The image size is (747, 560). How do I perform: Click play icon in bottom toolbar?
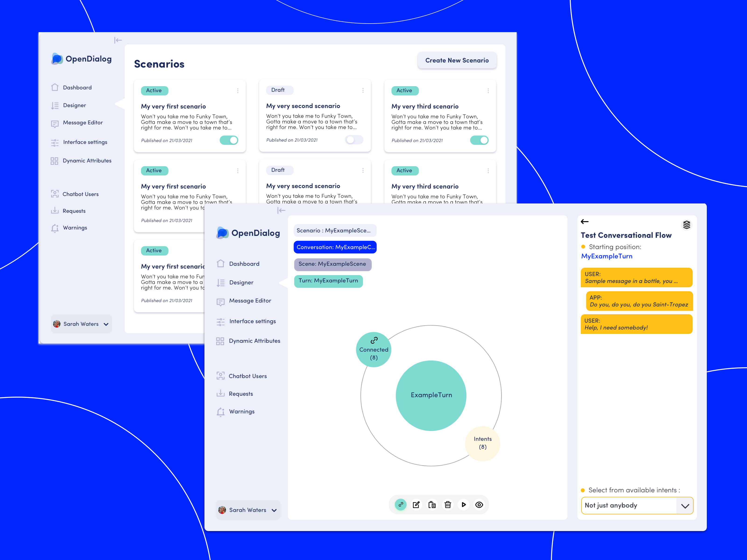tap(464, 505)
